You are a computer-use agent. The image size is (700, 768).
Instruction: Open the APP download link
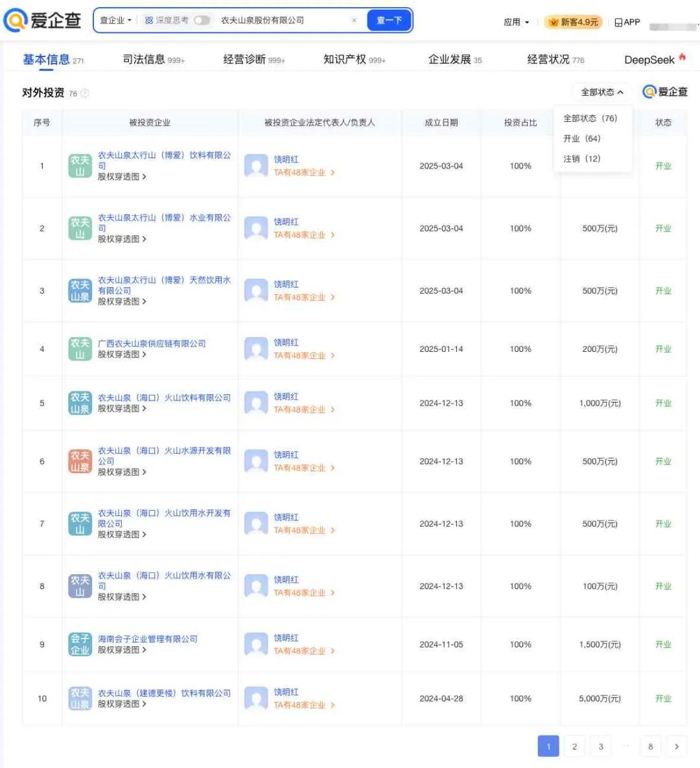click(627, 22)
